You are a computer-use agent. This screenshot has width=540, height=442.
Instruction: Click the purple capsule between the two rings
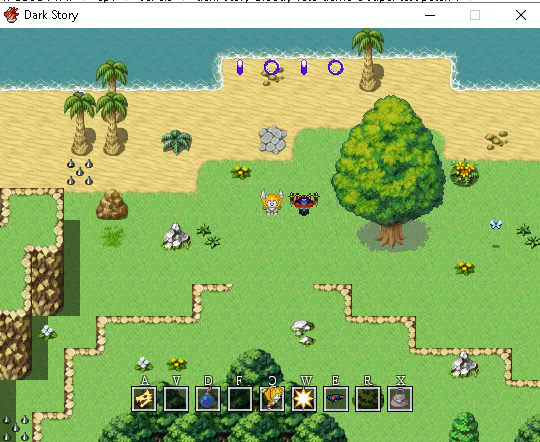click(304, 67)
